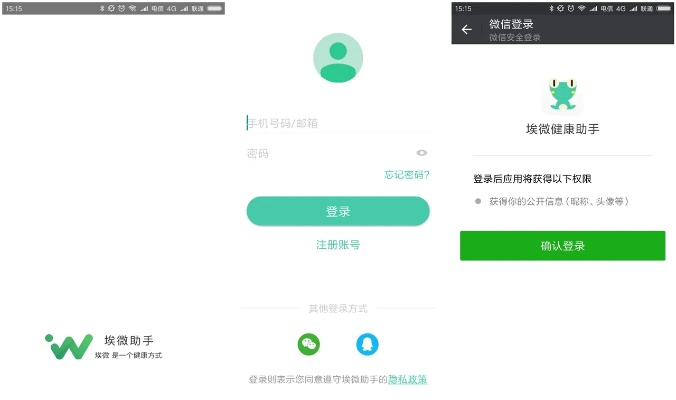Select the 埃微助手 splash title text

click(129, 340)
